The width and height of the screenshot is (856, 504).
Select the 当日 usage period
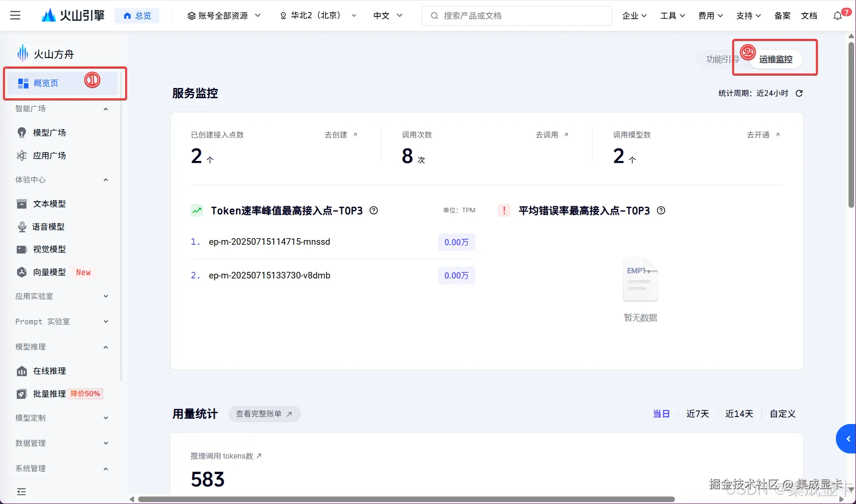click(661, 414)
